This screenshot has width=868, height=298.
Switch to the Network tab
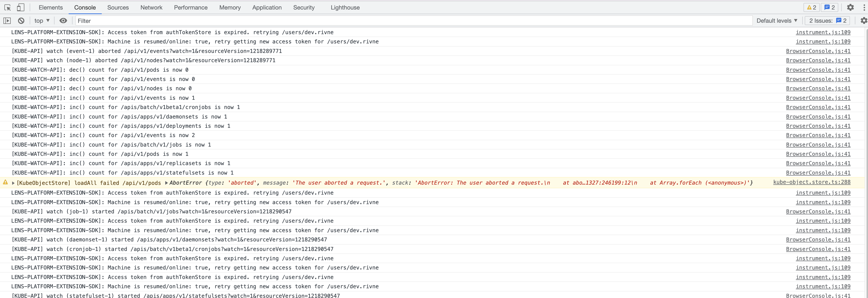tap(151, 7)
